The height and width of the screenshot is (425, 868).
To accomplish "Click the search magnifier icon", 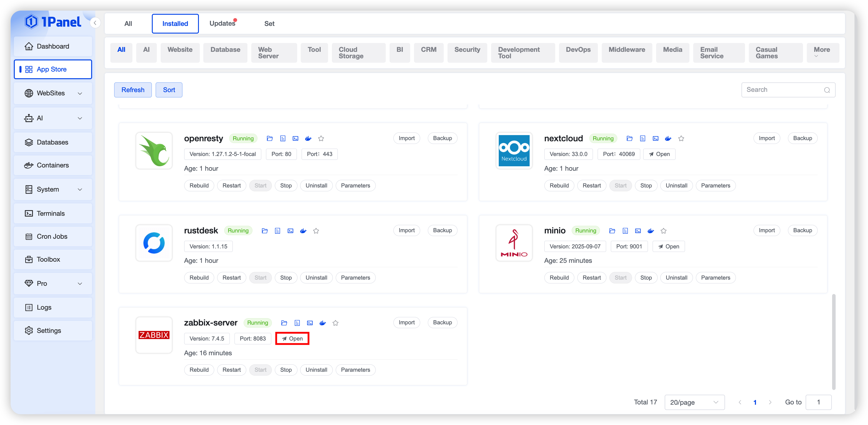I will coord(827,90).
